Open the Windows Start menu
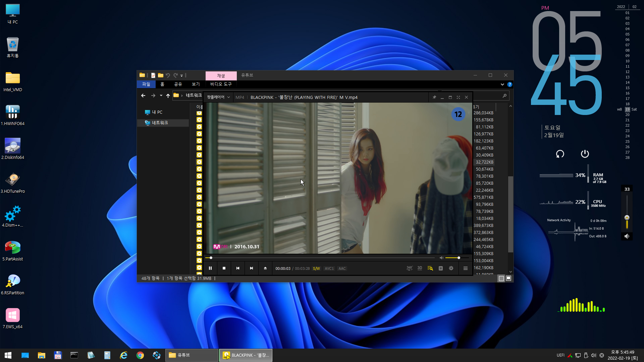Screen dimensions: 644x362 8,355
